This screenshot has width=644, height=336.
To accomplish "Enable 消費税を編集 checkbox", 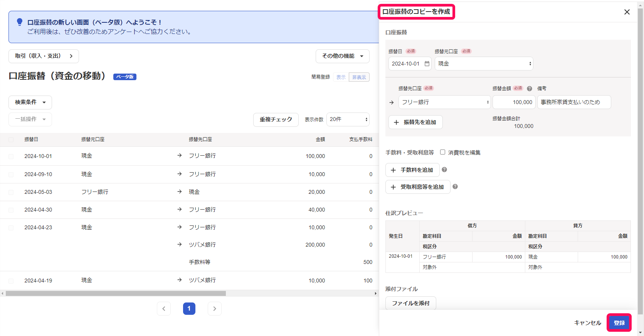I will click(442, 152).
